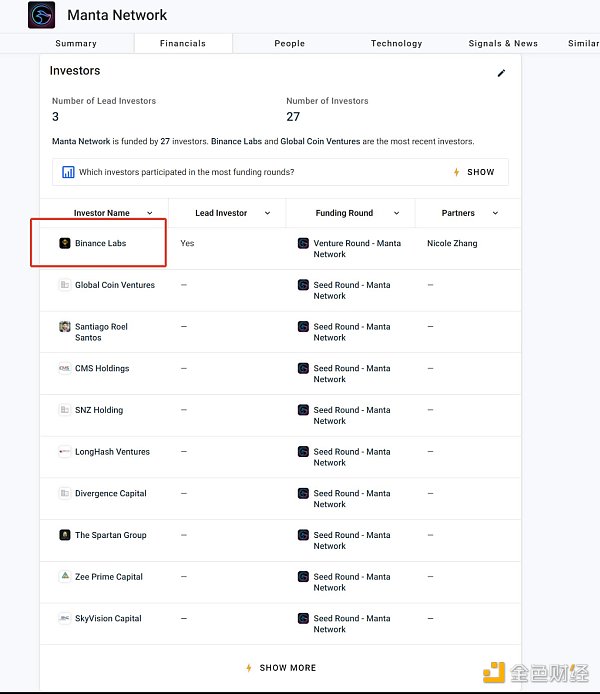Click Manta icon in Venture Round row

point(303,243)
